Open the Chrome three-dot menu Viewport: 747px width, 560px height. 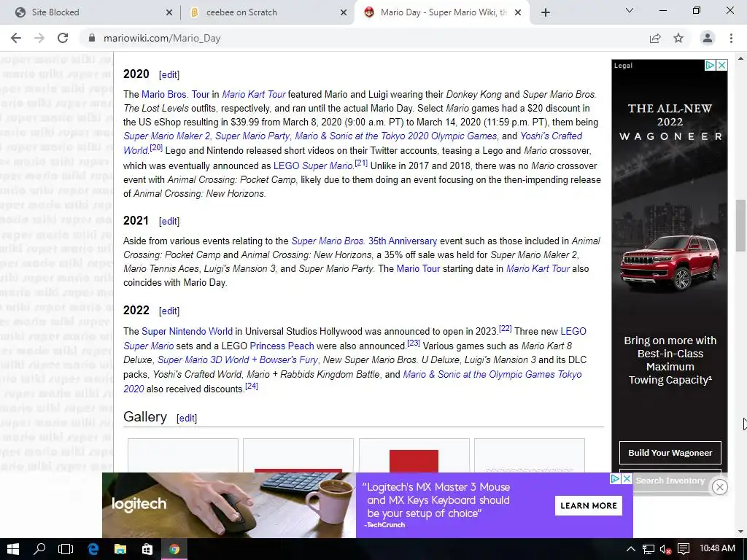click(731, 38)
